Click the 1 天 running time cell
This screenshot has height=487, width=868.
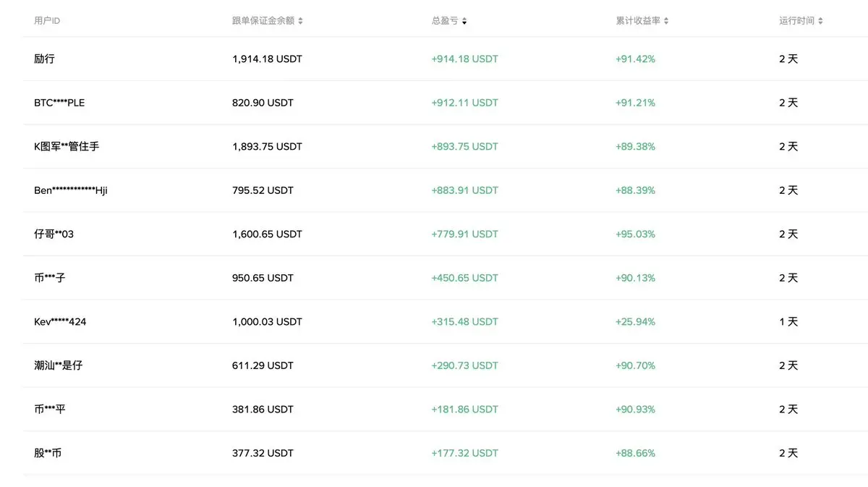pyautogui.click(x=788, y=322)
